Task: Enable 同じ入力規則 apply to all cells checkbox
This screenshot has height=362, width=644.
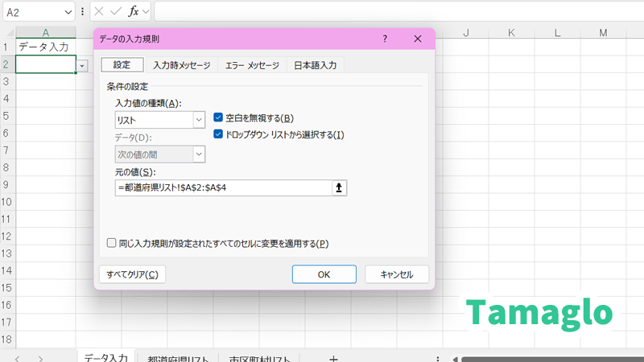Action: pyautogui.click(x=112, y=243)
